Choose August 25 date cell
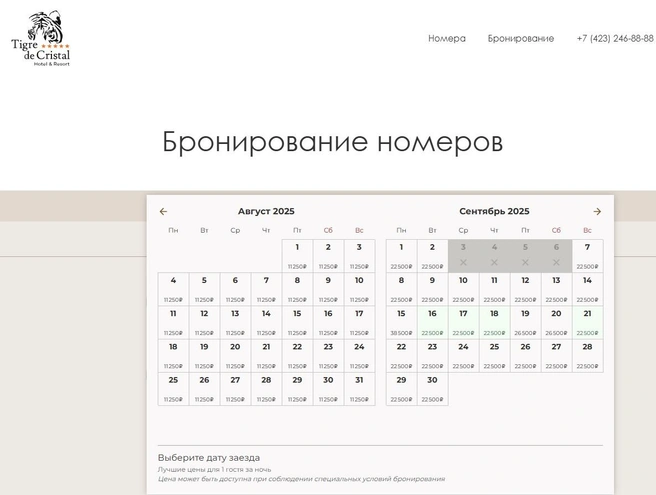656x495 pixels. (173, 389)
